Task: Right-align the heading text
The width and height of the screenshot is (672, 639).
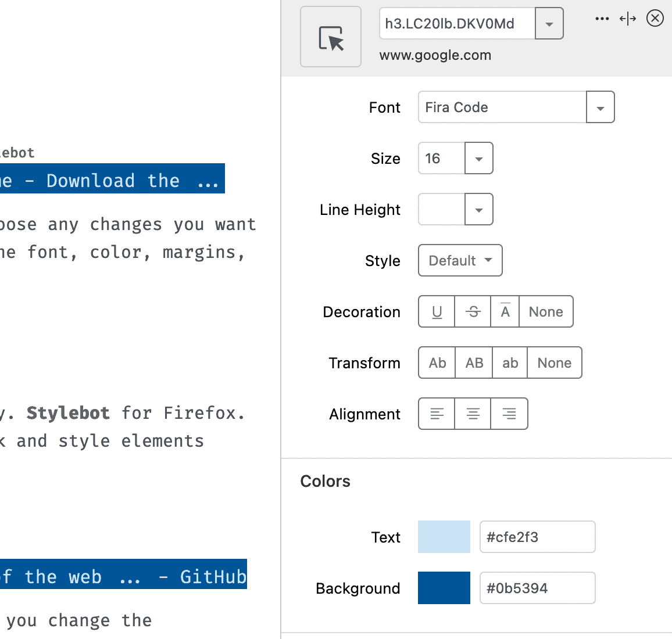Action: click(x=509, y=414)
